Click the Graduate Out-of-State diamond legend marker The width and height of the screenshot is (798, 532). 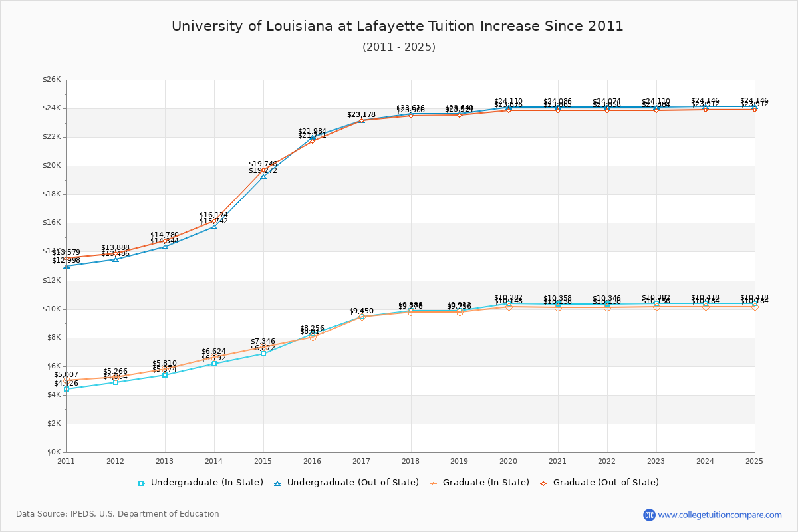point(544,483)
